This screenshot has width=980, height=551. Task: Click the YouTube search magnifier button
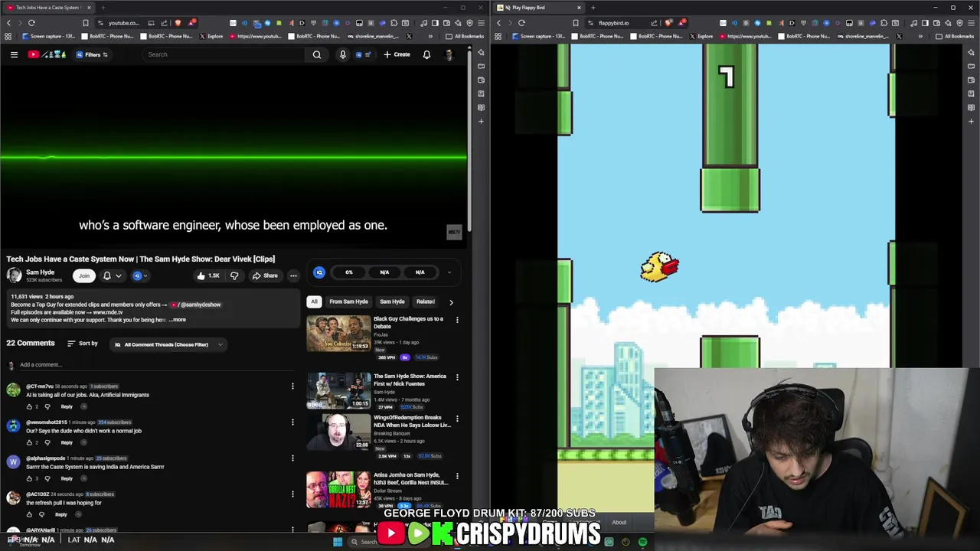coord(317,54)
